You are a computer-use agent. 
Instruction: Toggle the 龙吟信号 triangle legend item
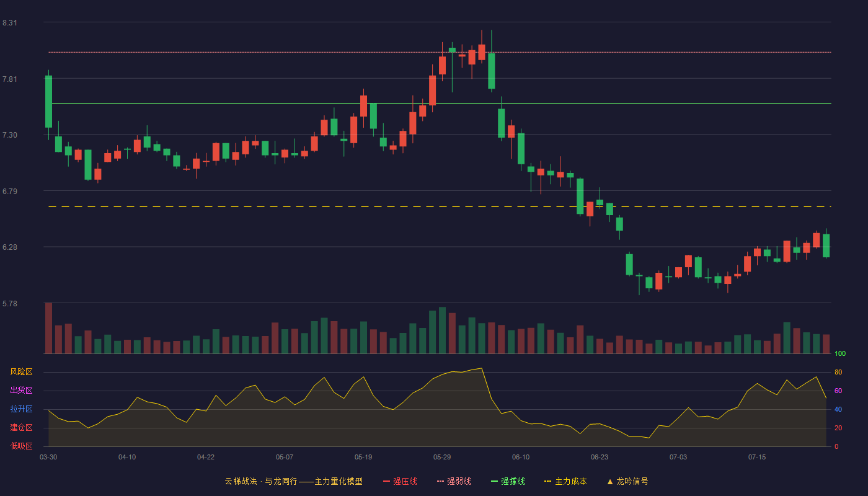point(627,481)
